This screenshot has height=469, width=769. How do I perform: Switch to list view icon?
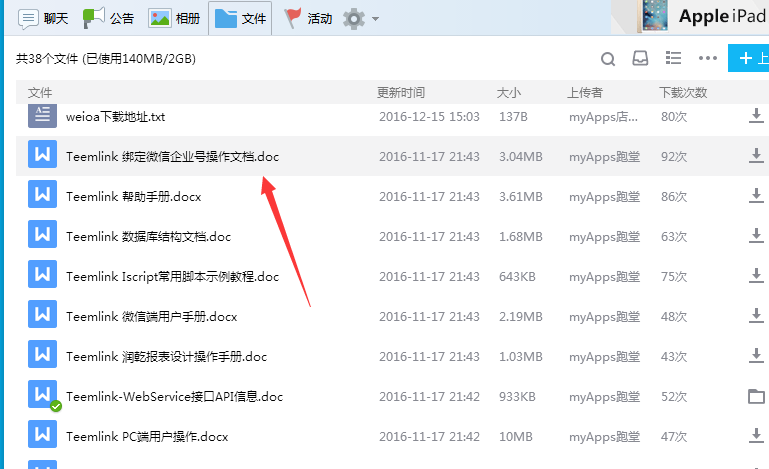tap(673, 58)
